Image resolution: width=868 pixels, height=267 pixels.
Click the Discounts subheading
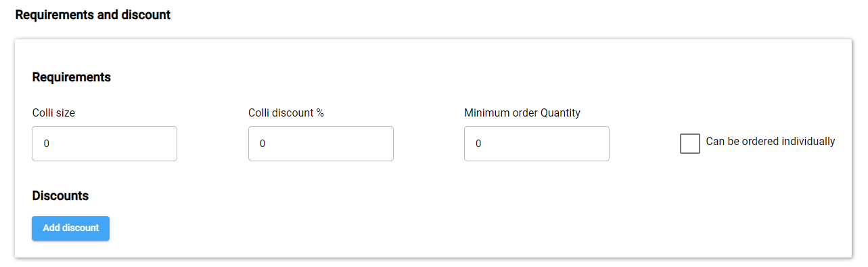pos(60,196)
